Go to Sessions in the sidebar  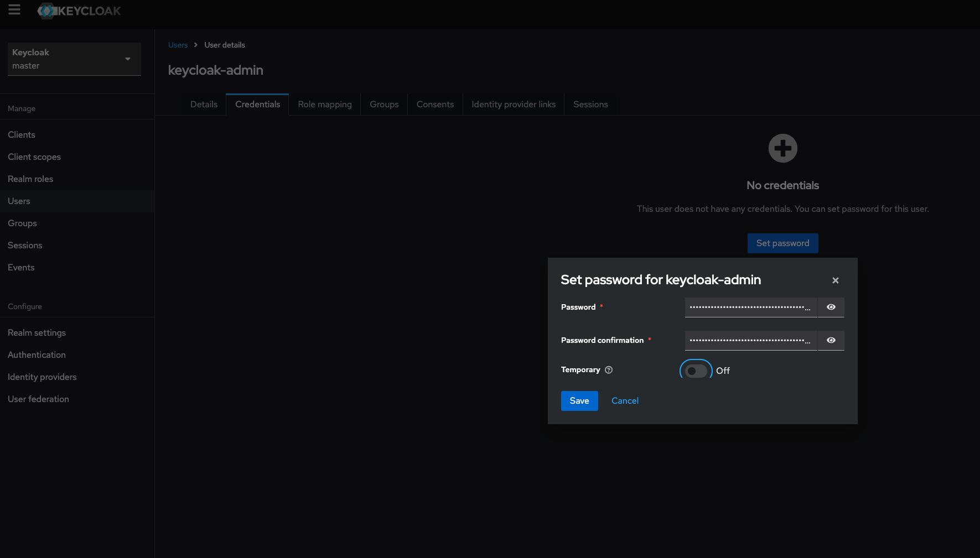click(77, 246)
